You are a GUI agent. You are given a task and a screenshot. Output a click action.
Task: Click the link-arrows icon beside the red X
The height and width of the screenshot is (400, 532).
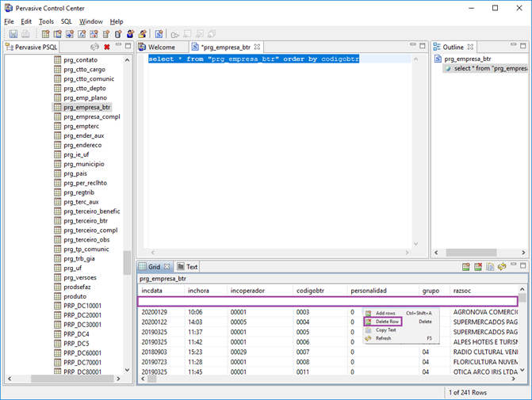point(94,48)
